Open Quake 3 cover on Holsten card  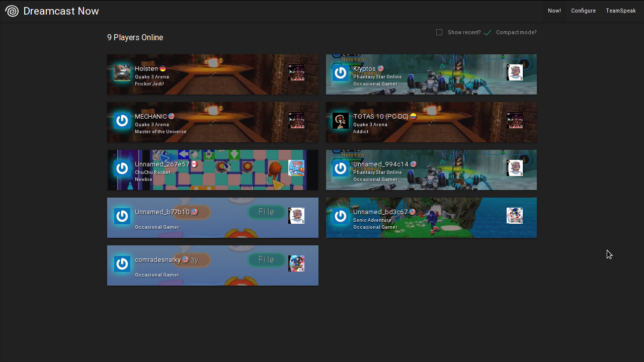[296, 72]
